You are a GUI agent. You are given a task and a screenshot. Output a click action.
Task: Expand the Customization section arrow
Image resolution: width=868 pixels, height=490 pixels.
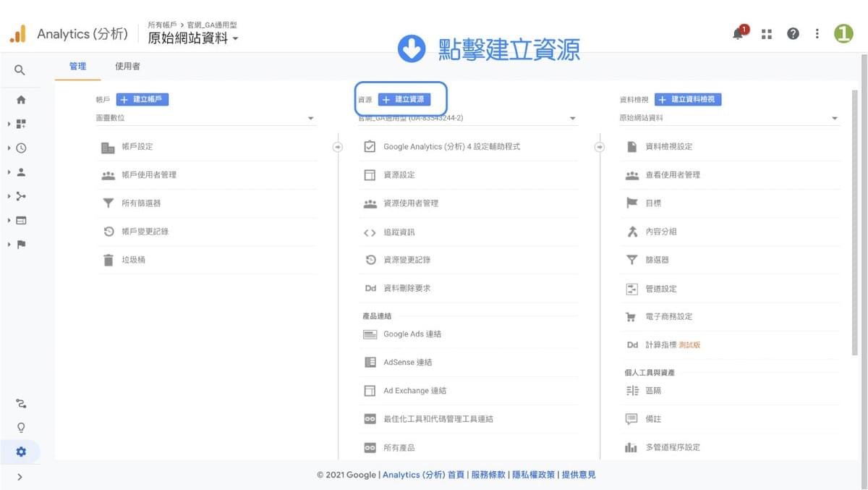pos(9,124)
